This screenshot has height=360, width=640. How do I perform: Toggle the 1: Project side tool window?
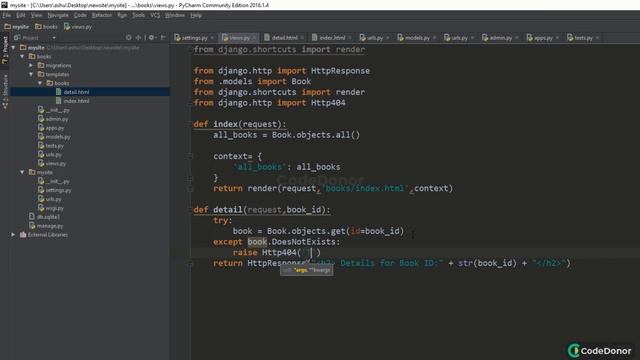coord(5,50)
